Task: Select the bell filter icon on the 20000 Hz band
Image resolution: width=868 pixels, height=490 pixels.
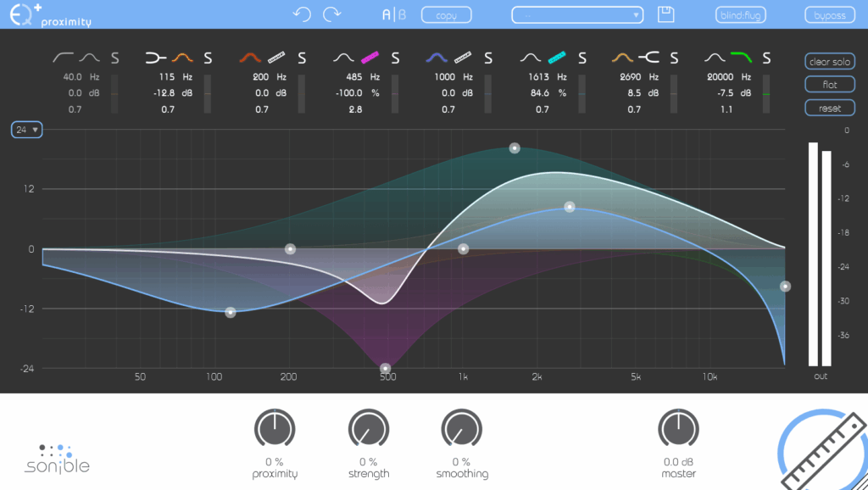Action: point(715,57)
